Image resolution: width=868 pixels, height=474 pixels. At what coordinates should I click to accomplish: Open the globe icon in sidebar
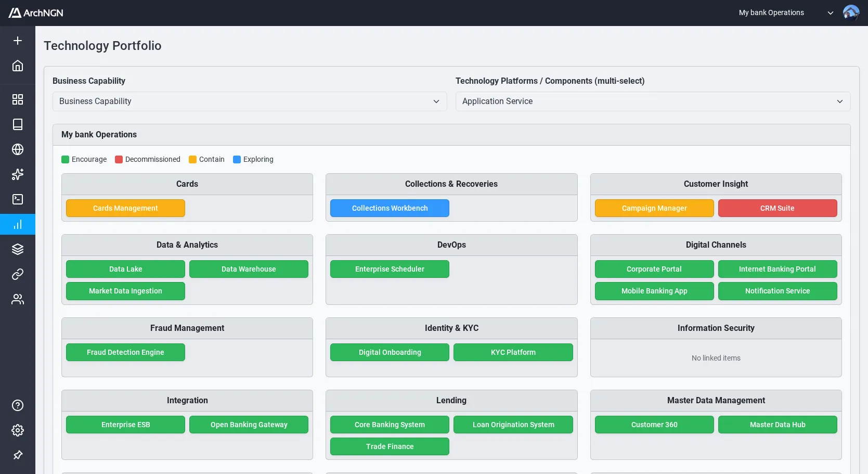[x=18, y=149]
